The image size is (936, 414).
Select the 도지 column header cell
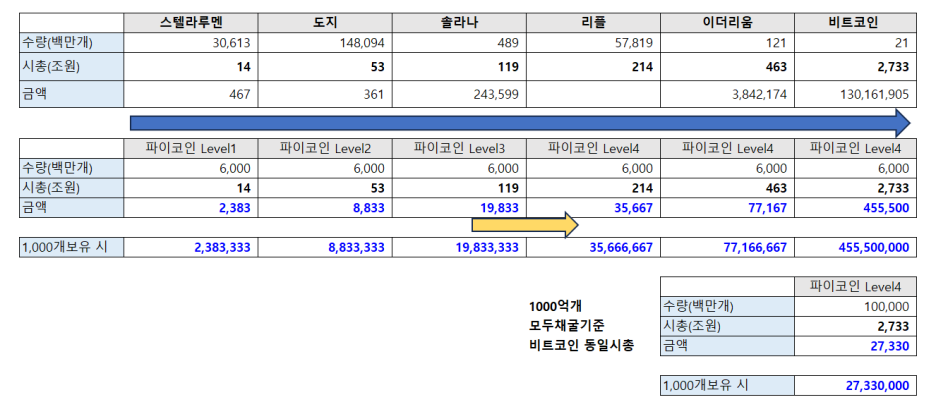click(325, 23)
